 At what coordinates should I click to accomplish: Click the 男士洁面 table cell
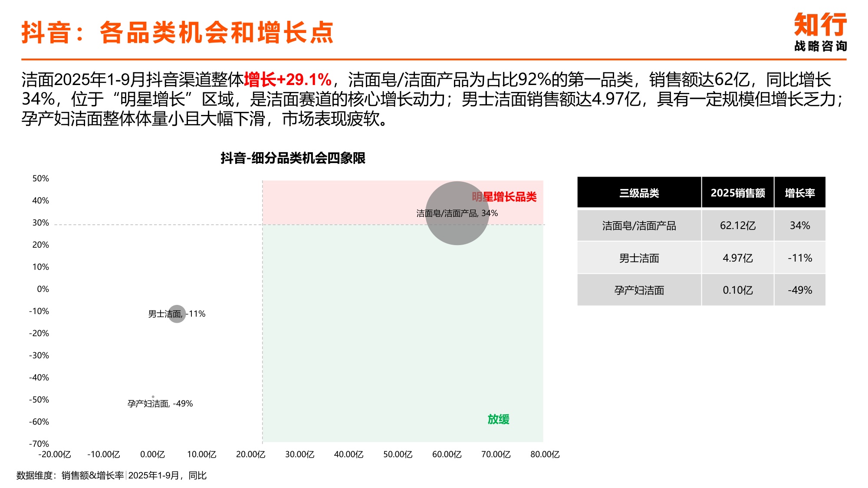click(x=639, y=258)
